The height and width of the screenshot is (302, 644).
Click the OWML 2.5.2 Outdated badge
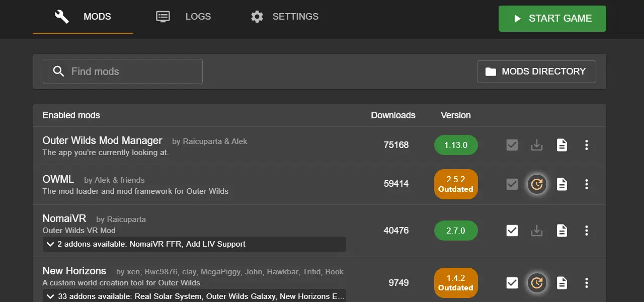coord(456,184)
